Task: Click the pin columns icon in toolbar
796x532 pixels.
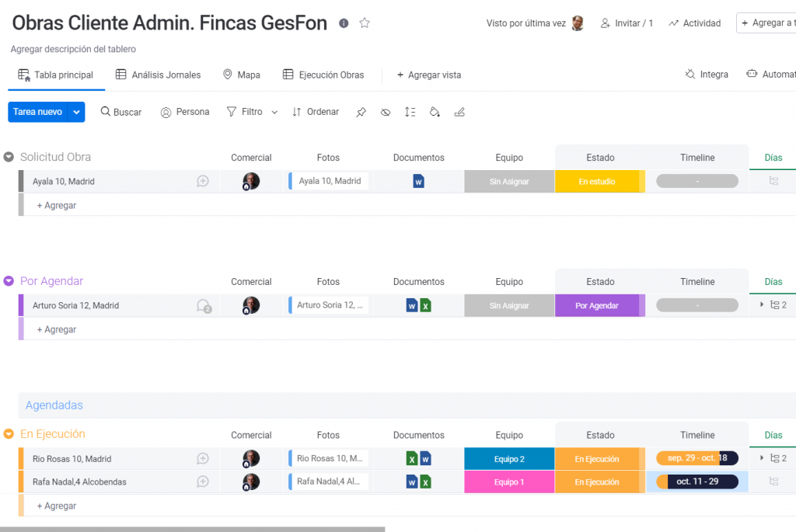Action: pos(361,112)
